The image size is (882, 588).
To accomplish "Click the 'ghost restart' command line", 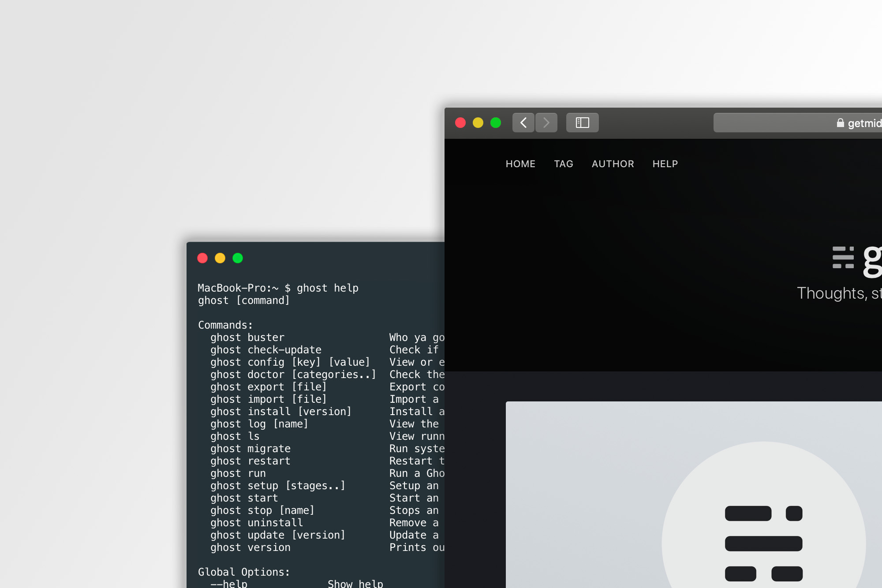I will (250, 461).
